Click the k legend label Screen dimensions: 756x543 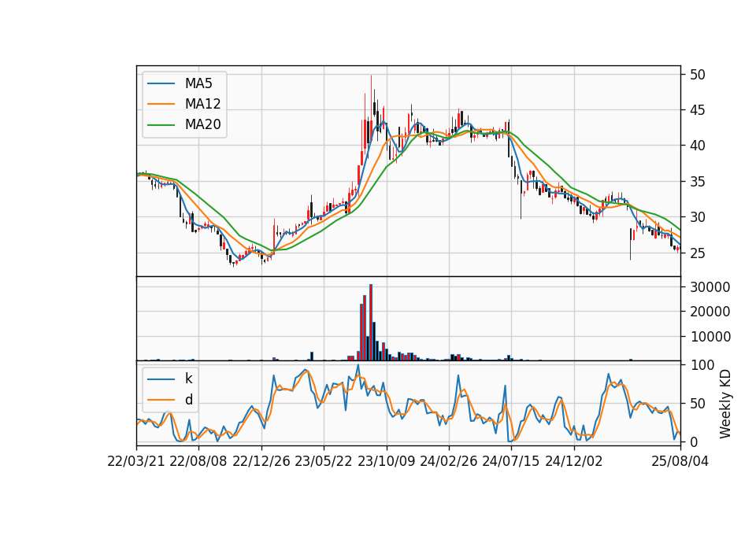[x=188, y=379]
